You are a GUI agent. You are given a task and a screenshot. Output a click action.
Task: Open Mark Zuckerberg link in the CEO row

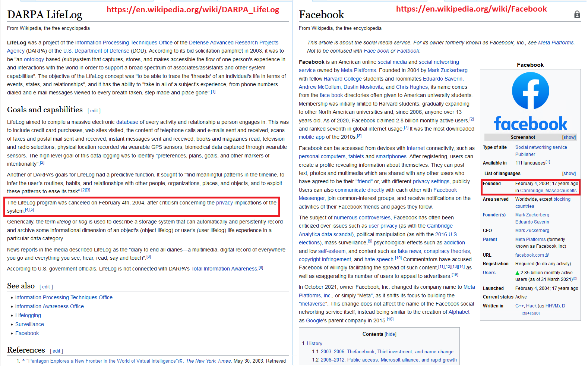click(532, 231)
